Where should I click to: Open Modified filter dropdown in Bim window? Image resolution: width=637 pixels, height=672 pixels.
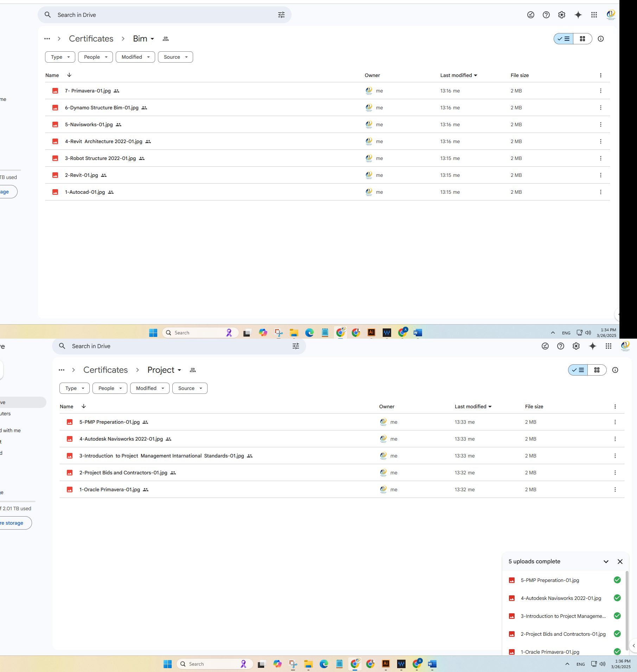tap(135, 57)
